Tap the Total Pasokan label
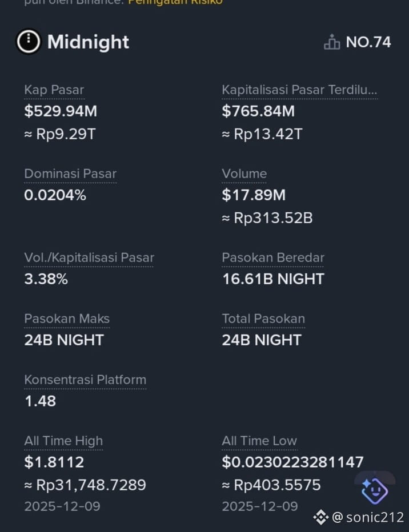 [263, 319]
